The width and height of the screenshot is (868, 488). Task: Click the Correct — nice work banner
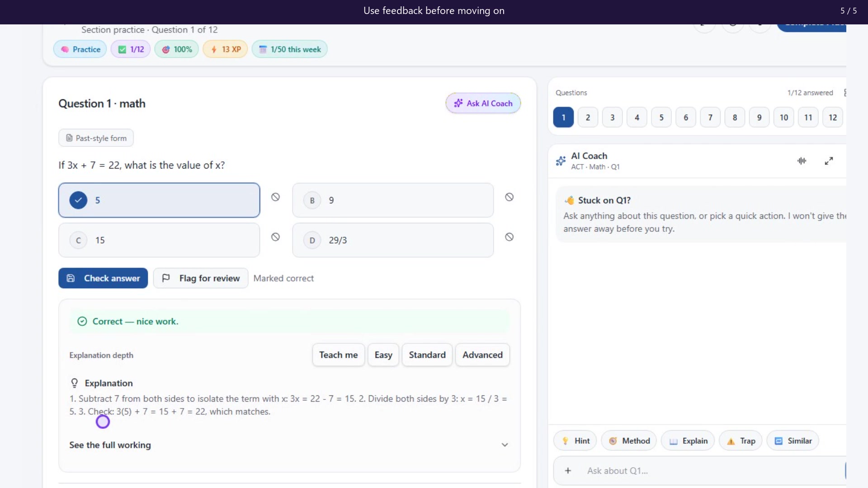click(289, 321)
